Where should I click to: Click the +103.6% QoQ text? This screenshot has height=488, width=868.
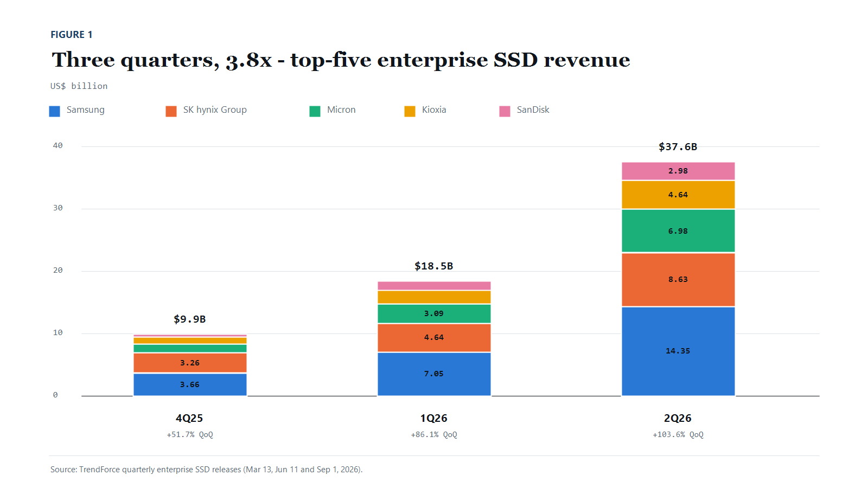(678, 435)
